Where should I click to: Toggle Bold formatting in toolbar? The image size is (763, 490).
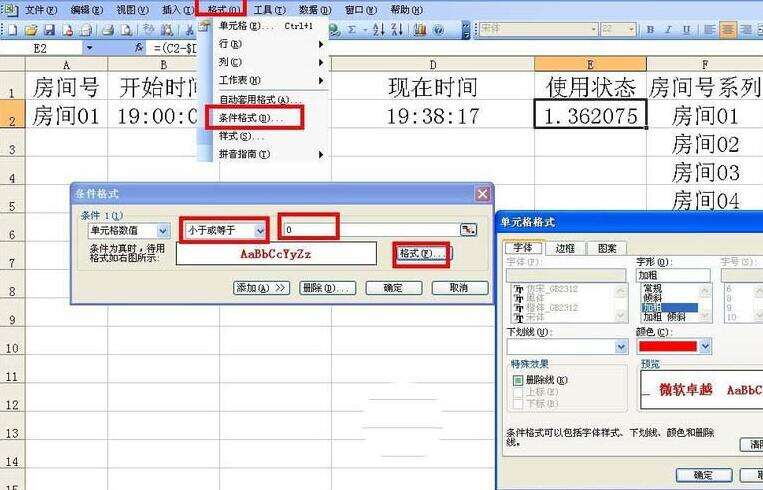click(x=650, y=30)
